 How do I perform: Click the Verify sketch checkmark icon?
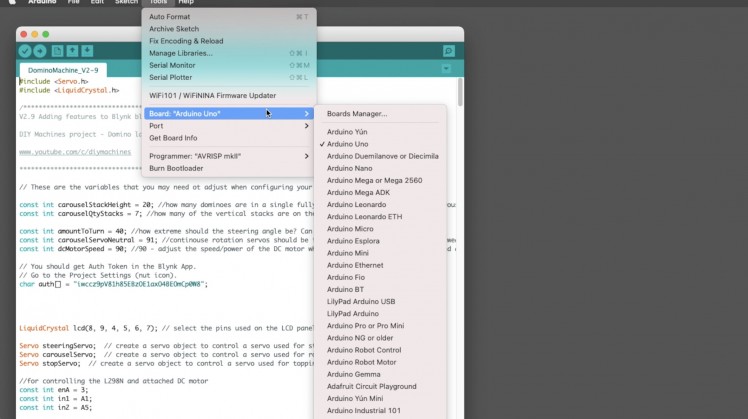coord(25,51)
